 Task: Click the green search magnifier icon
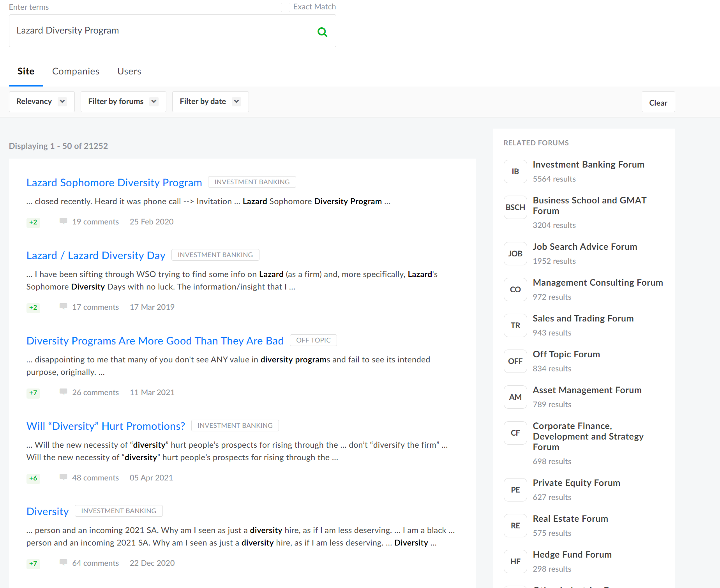click(322, 32)
